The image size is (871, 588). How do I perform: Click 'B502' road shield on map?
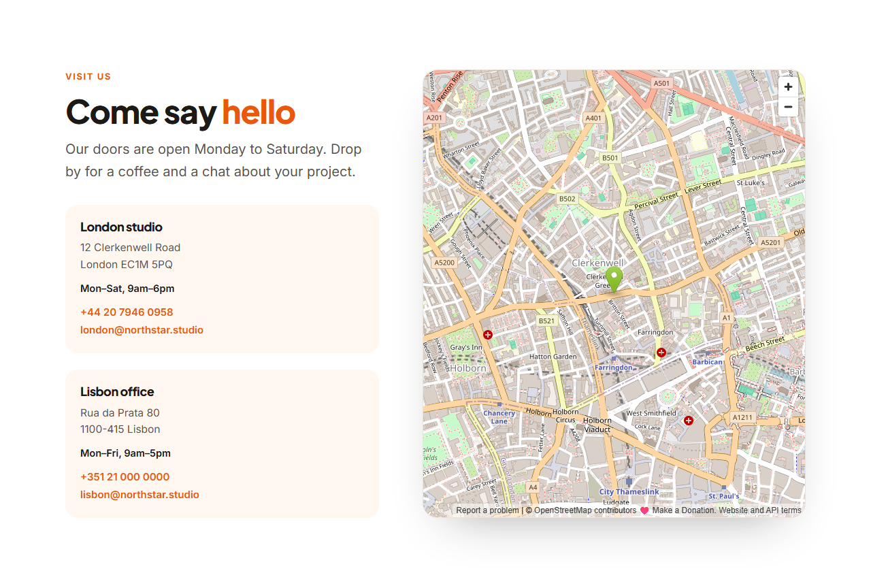(567, 199)
